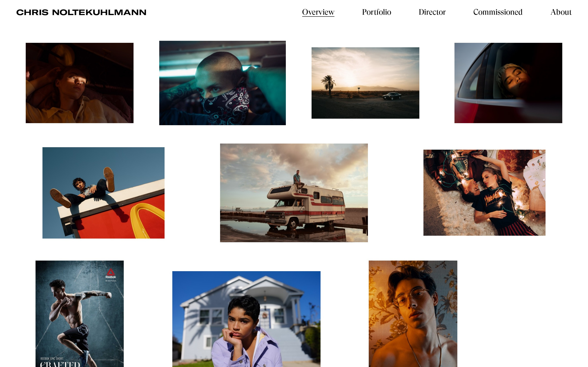Screen dimensions: 588x367
Task: Click the Chris Noltekuhlmann site title
Action: [81, 12]
